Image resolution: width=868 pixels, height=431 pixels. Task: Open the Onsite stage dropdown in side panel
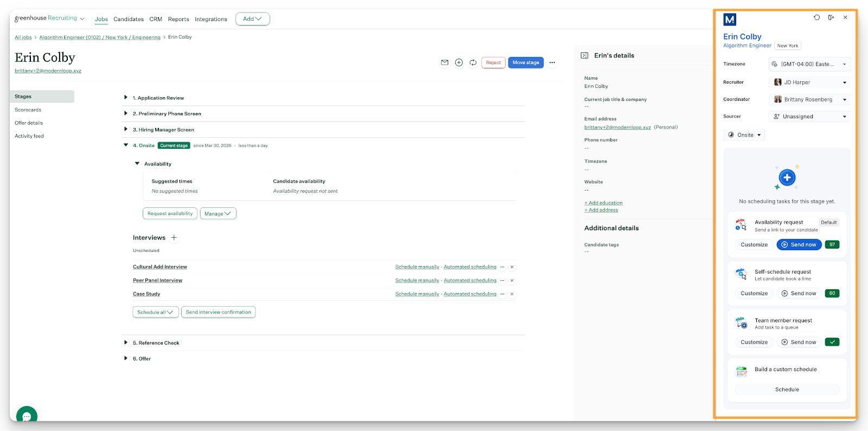click(x=744, y=135)
